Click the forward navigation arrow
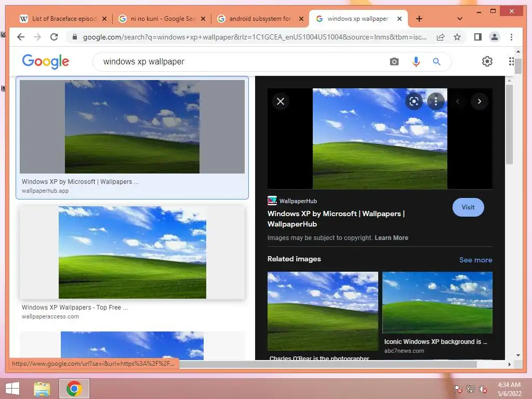Viewport: 532px width, 399px height. [x=37, y=37]
